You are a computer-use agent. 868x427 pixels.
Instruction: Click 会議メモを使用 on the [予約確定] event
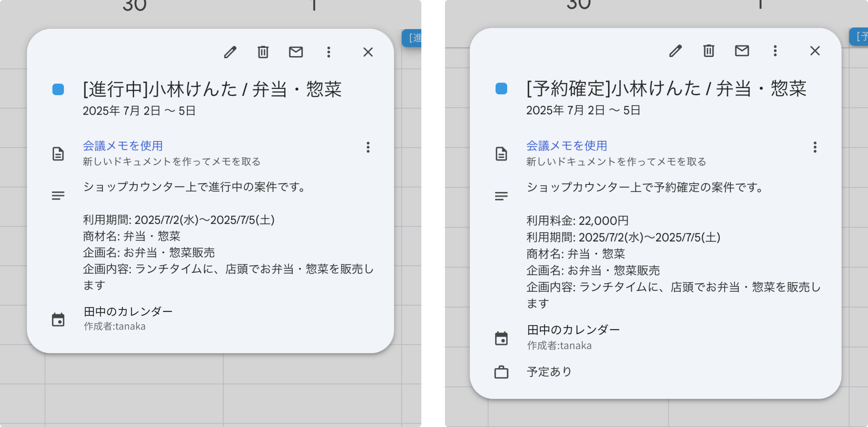point(567,146)
